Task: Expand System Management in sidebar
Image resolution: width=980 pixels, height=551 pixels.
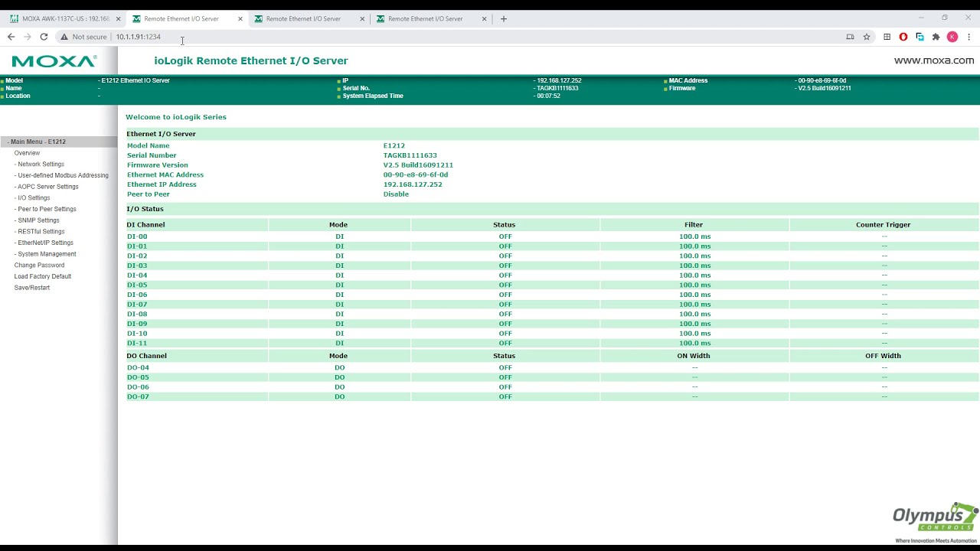Action: pyautogui.click(x=46, y=254)
